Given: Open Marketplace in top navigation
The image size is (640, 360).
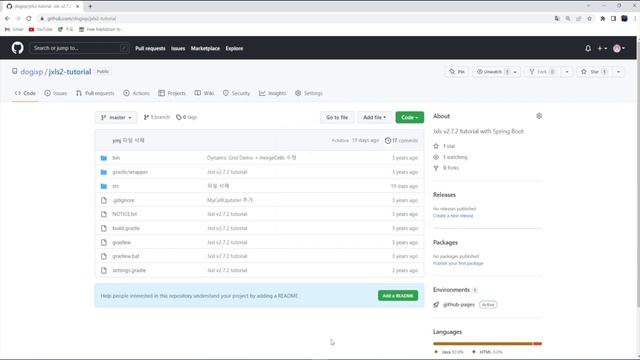Looking at the screenshot, I should [x=205, y=48].
